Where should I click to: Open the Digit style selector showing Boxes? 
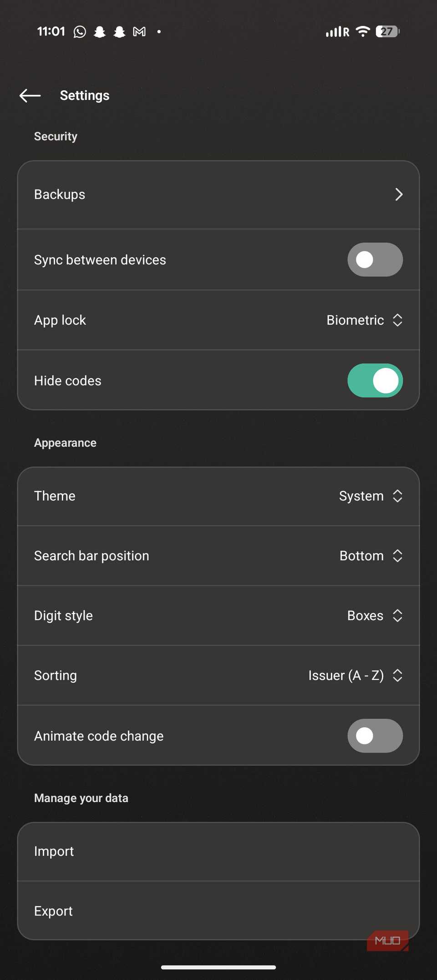tap(375, 615)
